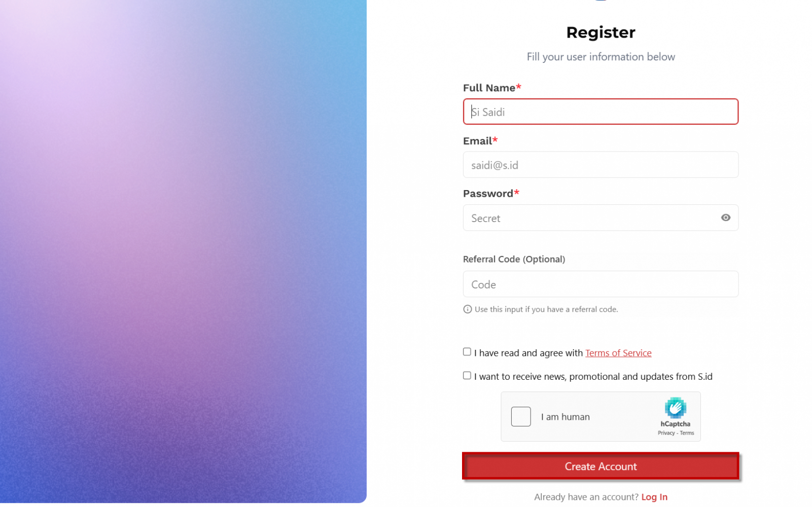Check the Terms of Service agreement checkbox
This screenshot has height=507, width=812.
click(x=467, y=352)
